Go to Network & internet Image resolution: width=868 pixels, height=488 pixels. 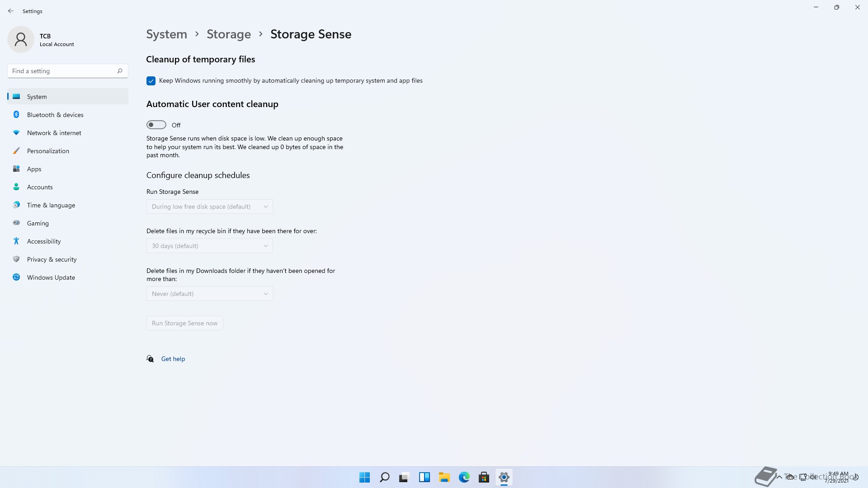[x=68, y=133]
